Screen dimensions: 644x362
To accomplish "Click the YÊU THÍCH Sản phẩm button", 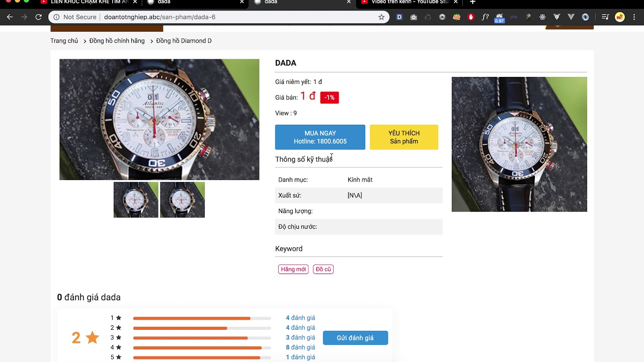I will (x=404, y=137).
